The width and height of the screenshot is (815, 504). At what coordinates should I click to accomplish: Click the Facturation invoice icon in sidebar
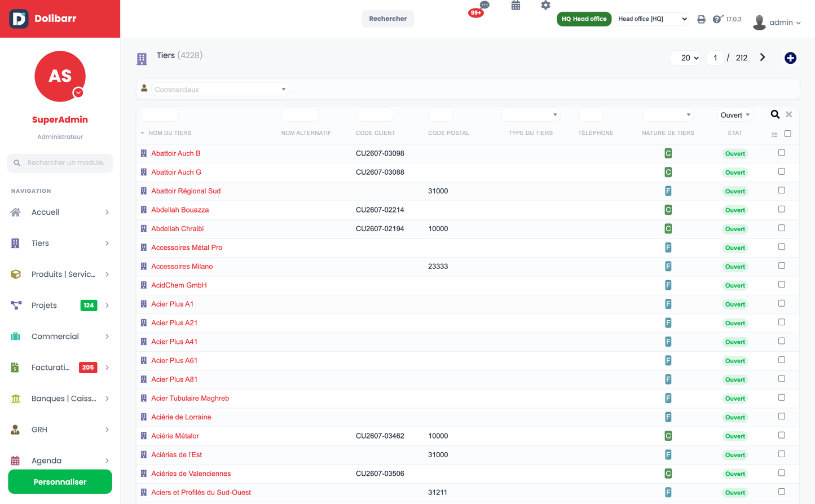16,368
